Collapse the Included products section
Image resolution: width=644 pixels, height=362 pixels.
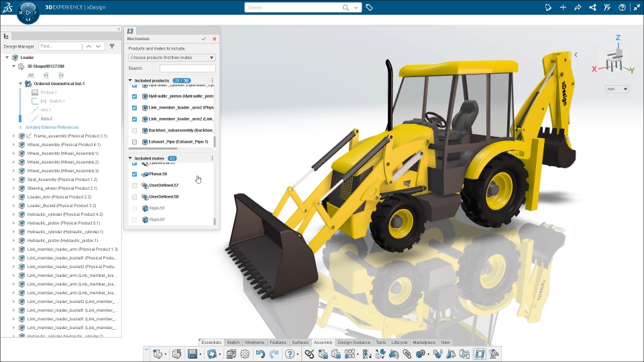point(130,80)
